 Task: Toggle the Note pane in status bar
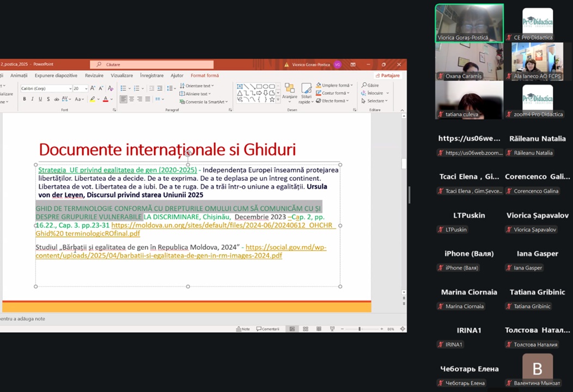(243, 329)
